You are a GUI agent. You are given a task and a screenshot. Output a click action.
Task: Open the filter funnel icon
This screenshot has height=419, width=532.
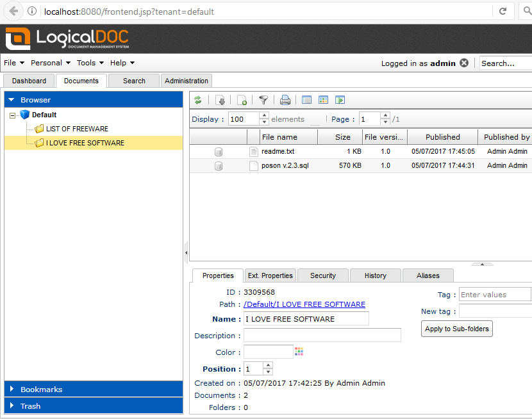tap(263, 100)
